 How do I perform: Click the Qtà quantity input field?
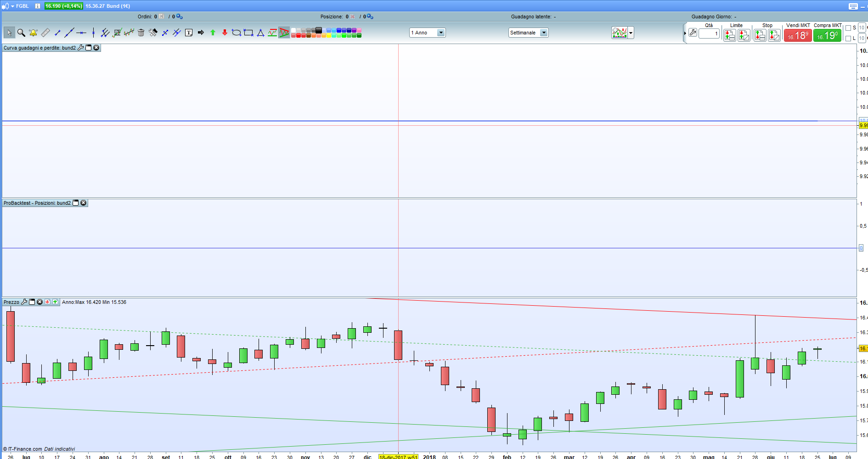(x=709, y=34)
